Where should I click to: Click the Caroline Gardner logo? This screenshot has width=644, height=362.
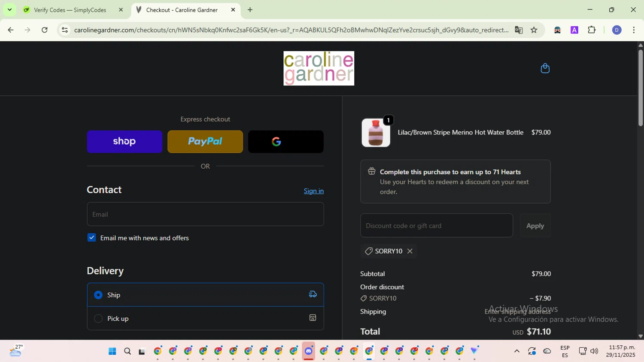[x=319, y=68]
